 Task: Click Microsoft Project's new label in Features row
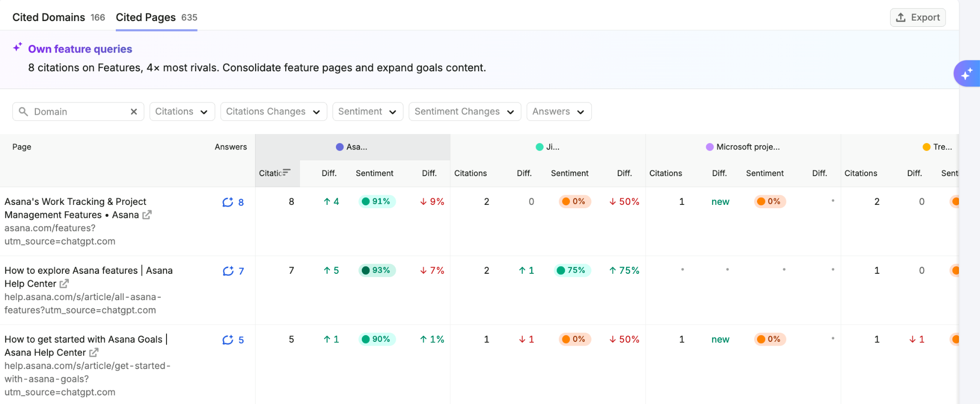(720, 202)
